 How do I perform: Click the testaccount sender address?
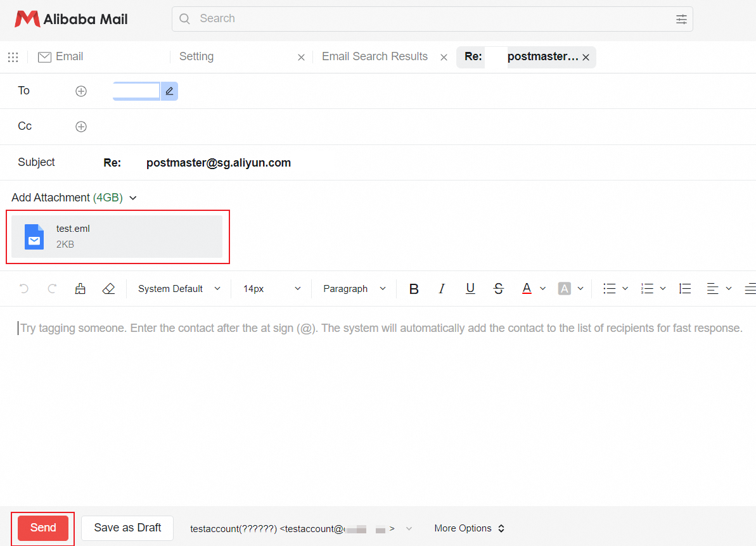292,529
